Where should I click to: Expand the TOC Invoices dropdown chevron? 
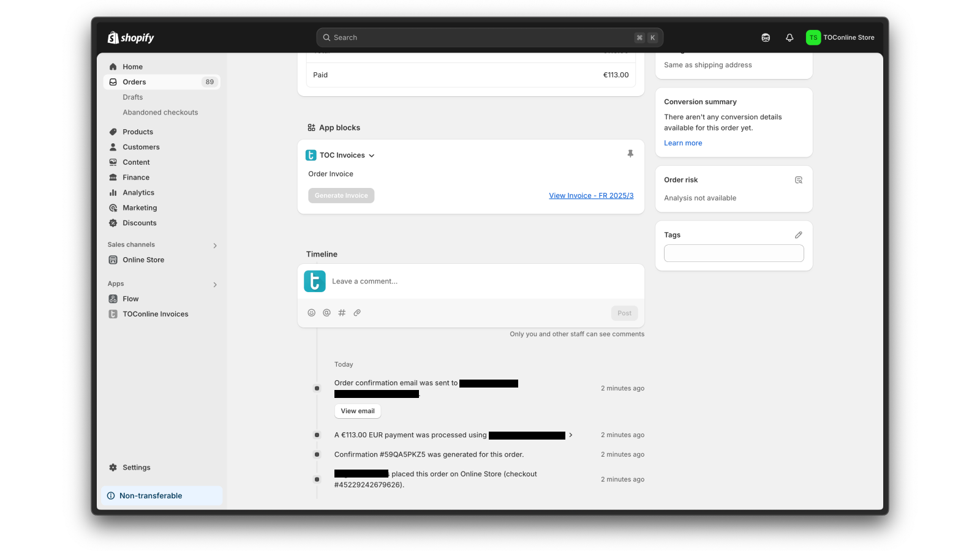[372, 156]
